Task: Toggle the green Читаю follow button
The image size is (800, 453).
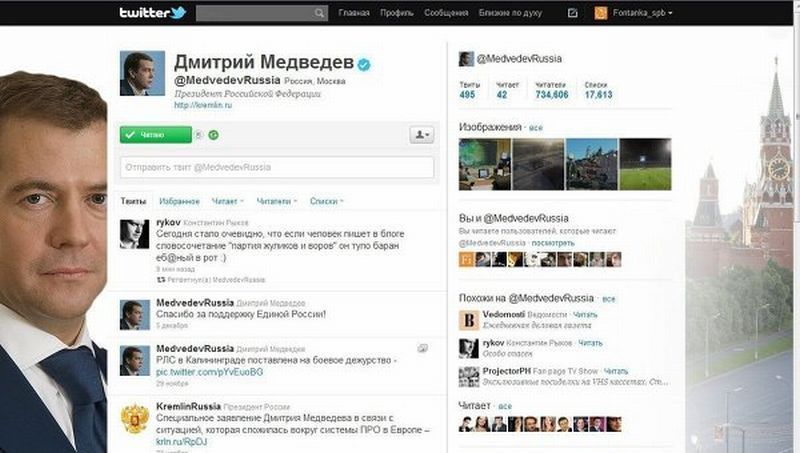Action: pyautogui.click(x=156, y=135)
